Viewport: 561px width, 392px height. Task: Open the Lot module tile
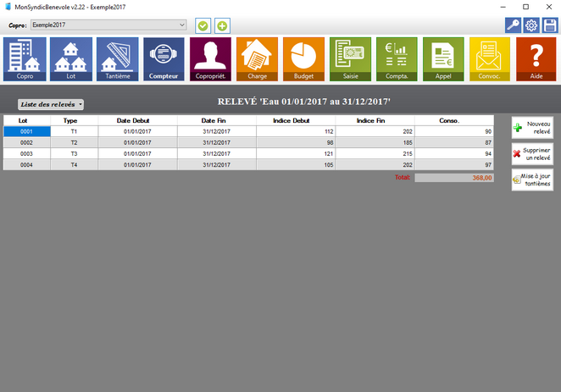coord(71,59)
